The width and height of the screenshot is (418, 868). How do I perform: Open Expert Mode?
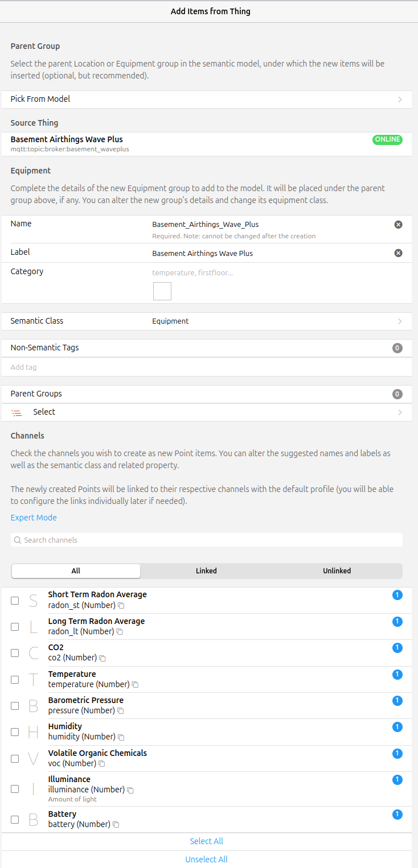(x=34, y=518)
